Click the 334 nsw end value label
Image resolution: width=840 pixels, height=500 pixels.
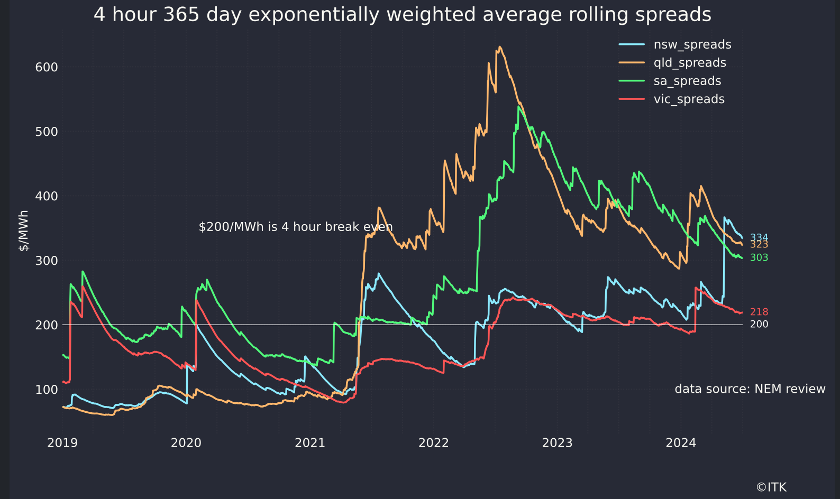pyautogui.click(x=759, y=237)
